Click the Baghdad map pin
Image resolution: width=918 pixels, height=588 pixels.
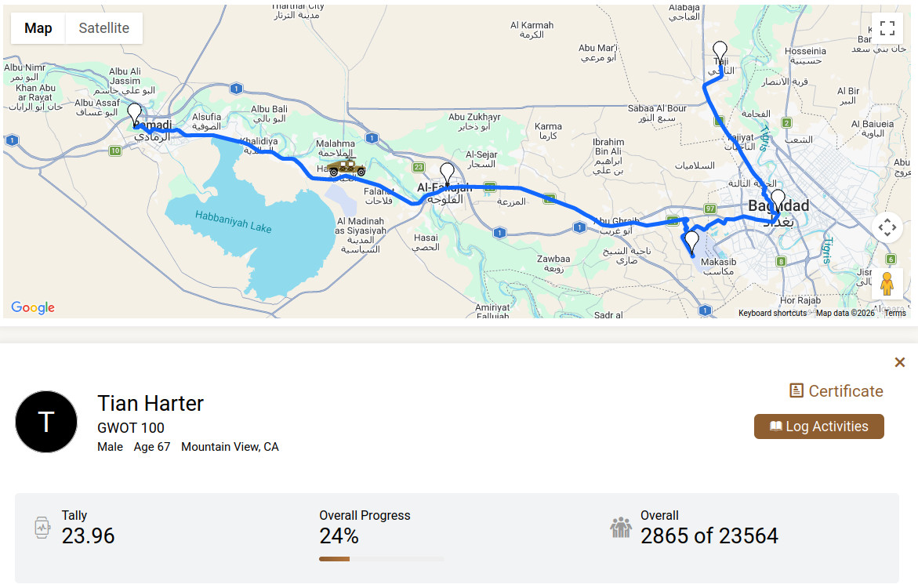[777, 199]
